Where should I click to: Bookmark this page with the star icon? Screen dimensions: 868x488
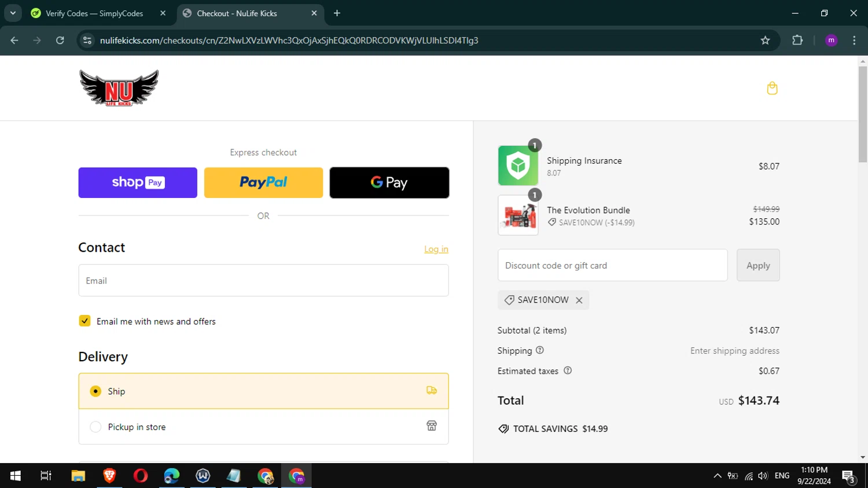point(765,40)
